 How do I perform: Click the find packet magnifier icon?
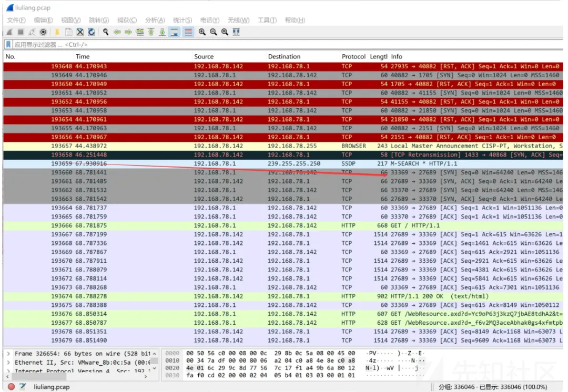[106, 32]
